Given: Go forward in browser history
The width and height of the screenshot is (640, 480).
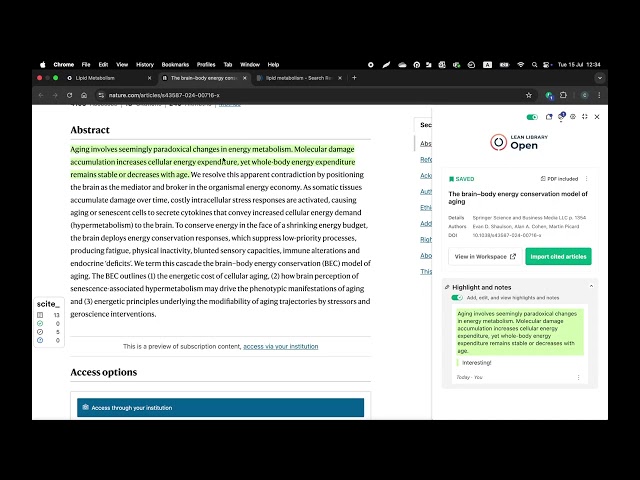Looking at the screenshot, I should tap(55, 95).
